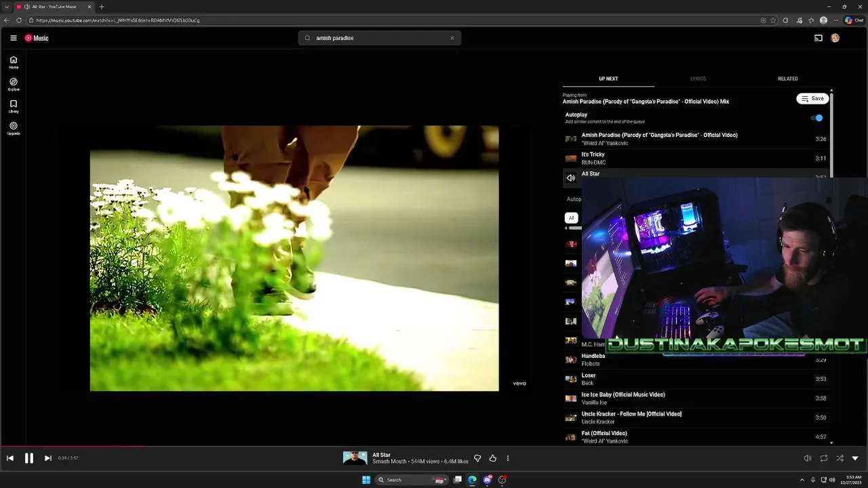Clear the search box text
Viewport: 868px width, 488px height.
pyautogui.click(x=452, y=38)
